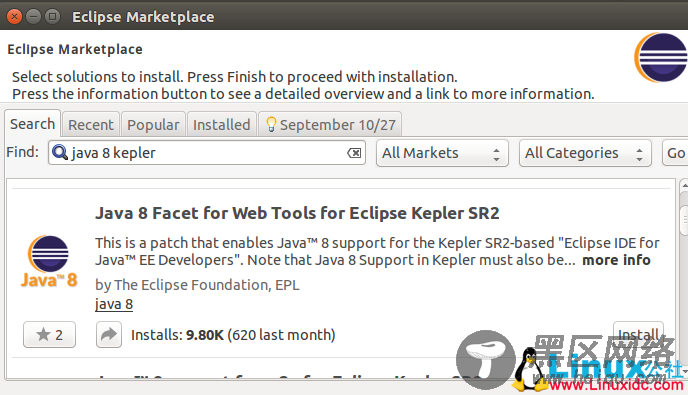688x395 pixels.
Task: Close the Eclipse Marketplace window
Action: [14, 17]
